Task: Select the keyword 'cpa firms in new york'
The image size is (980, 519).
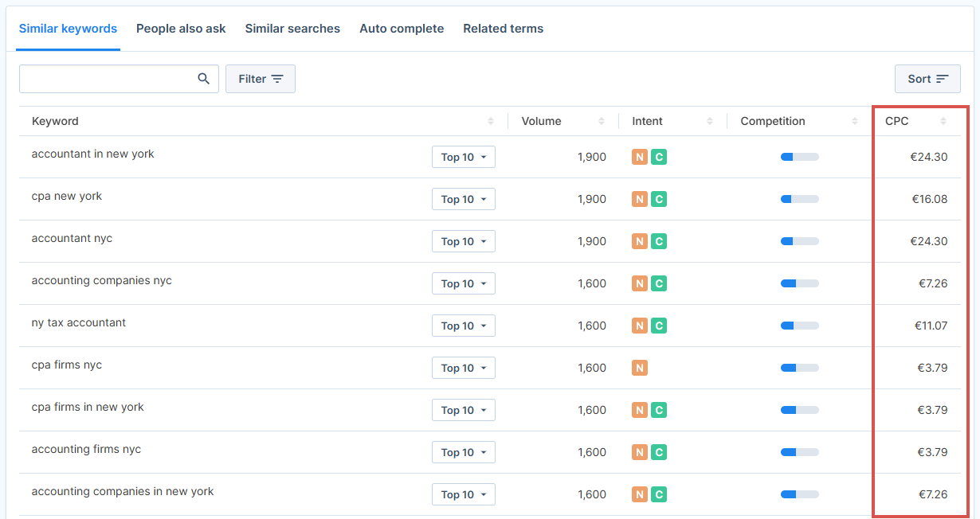Action: point(88,407)
